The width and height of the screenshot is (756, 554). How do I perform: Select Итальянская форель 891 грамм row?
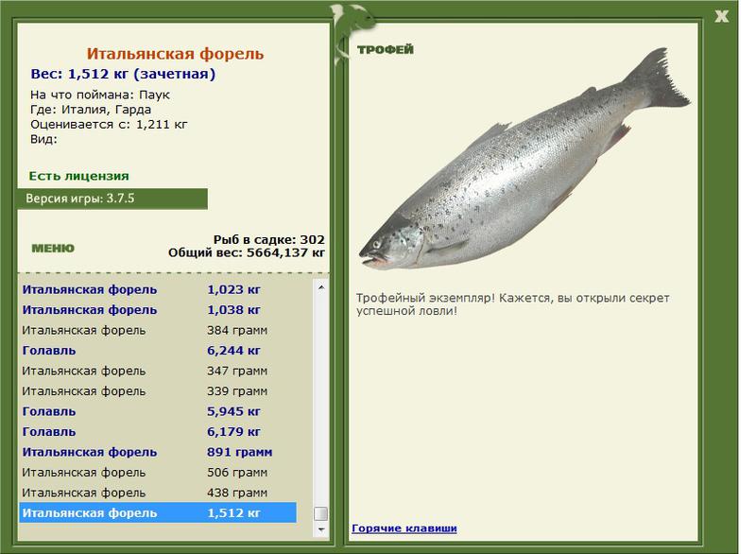158,452
